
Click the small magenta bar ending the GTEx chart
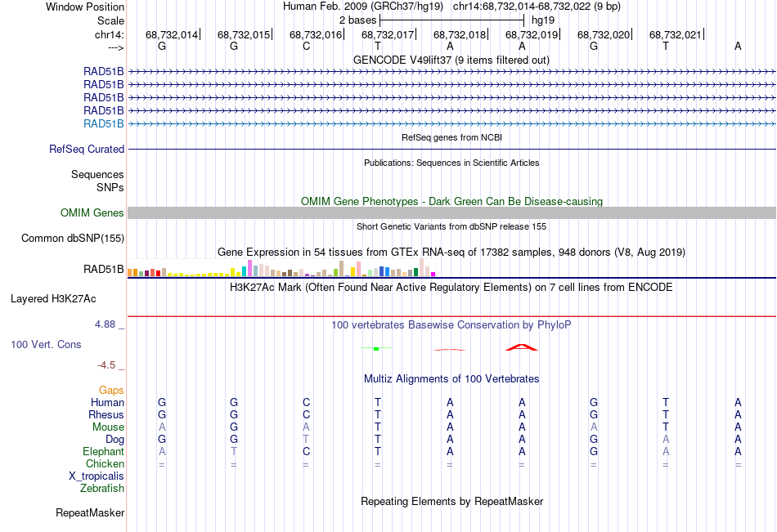(x=433, y=274)
